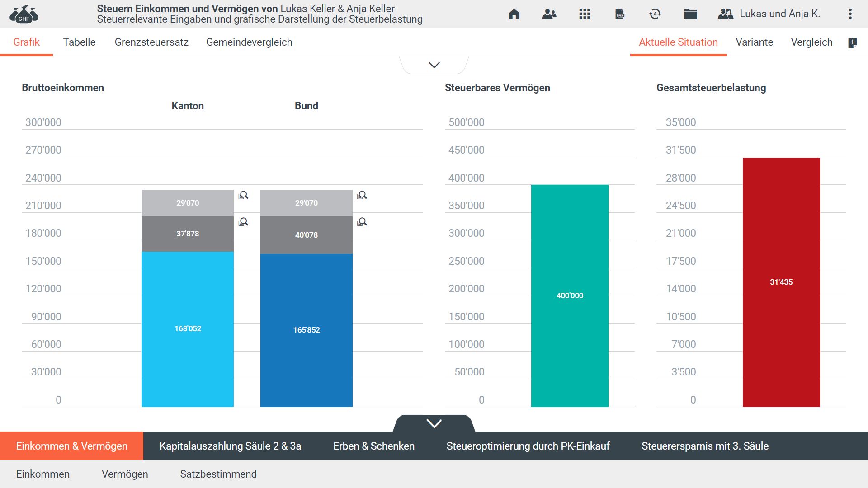
Task: Open Kapitalauszahlung Säule 2 & 3a section
Action: [230, 446]
